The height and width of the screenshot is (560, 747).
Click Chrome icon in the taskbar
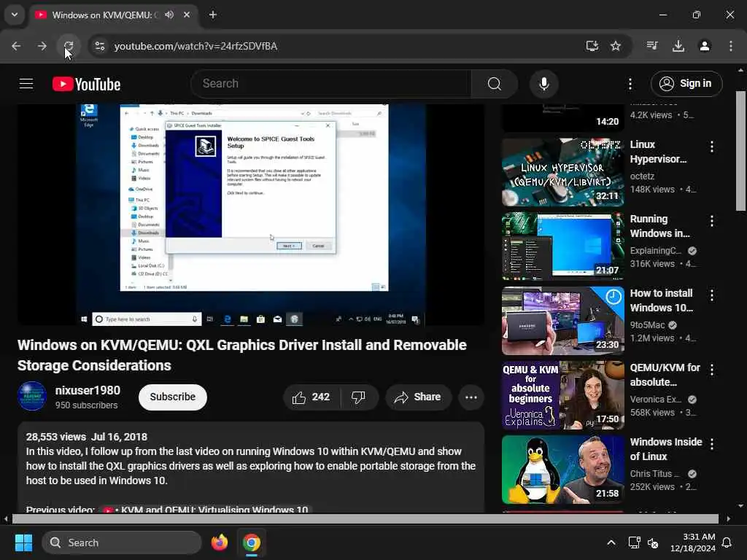click(252, 542)
